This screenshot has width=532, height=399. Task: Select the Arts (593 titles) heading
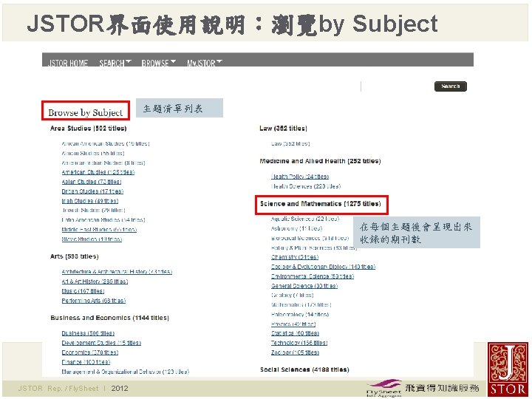click(75, 256)
